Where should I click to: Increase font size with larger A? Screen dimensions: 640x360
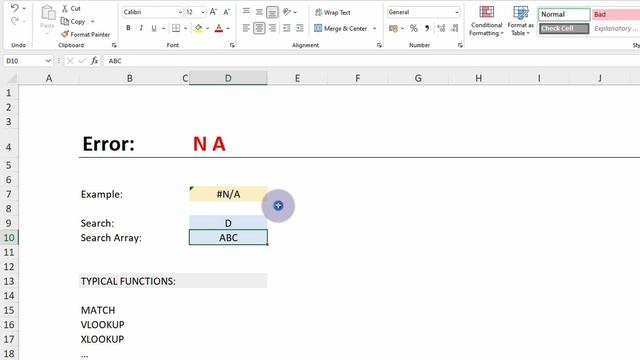point(213,12)
